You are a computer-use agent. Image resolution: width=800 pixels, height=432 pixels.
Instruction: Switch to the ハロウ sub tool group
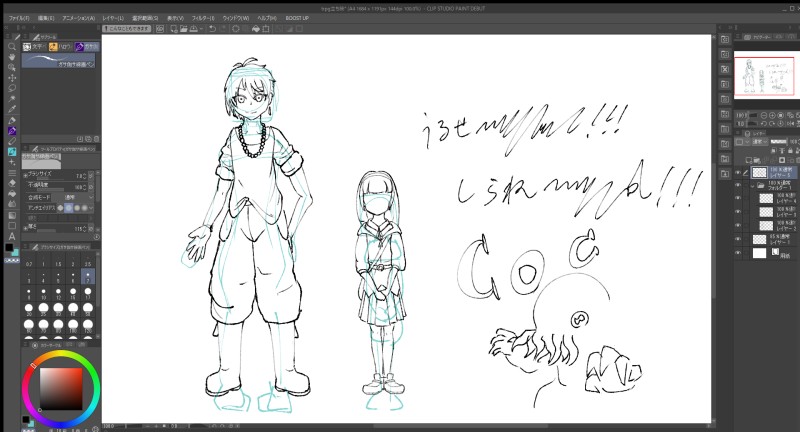[60, 46]
